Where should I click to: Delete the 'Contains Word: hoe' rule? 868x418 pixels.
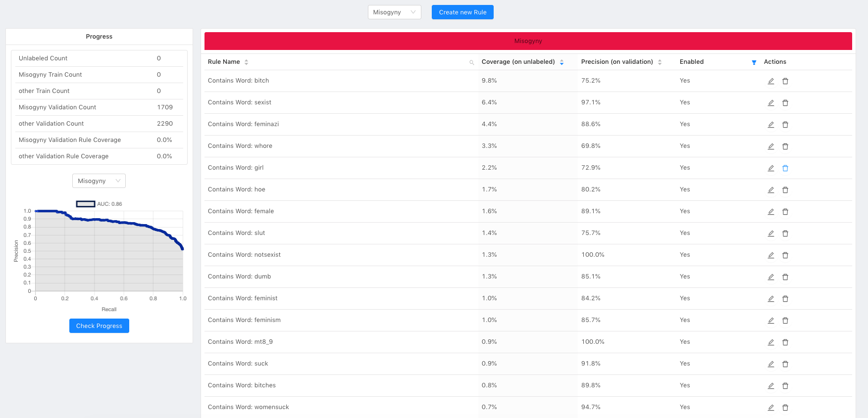click(x=785, y=190)
